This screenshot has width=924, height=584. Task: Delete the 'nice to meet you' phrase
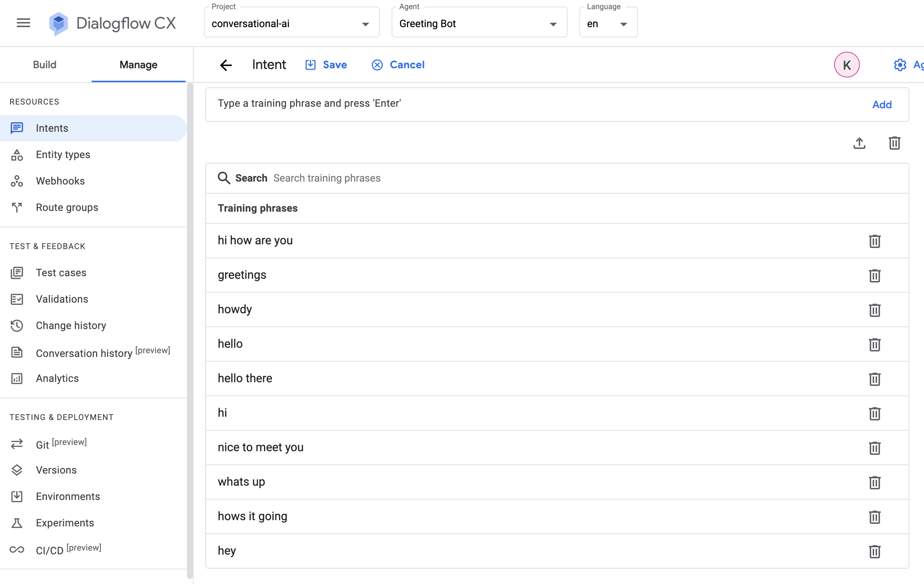pos(874,448)
